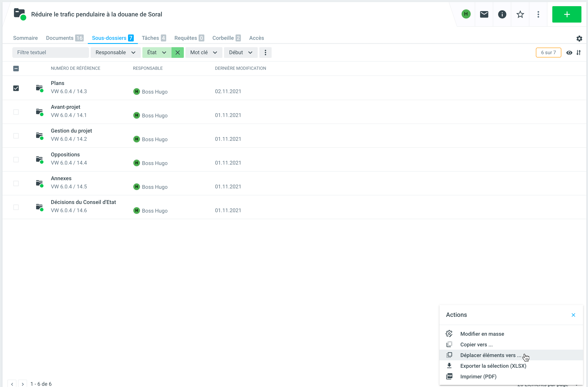
Task: Expand the Début filter dropdown
Action: tap(240, 52)
